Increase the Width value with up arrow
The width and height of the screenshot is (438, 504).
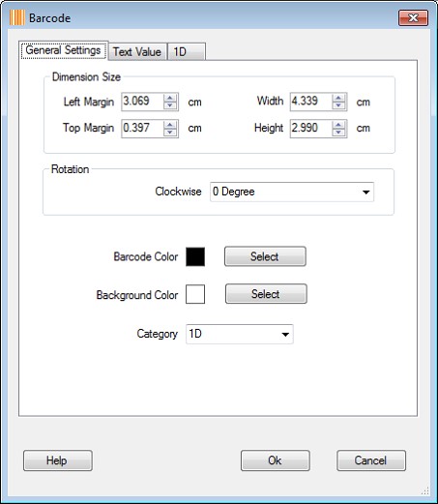(338, 98)
